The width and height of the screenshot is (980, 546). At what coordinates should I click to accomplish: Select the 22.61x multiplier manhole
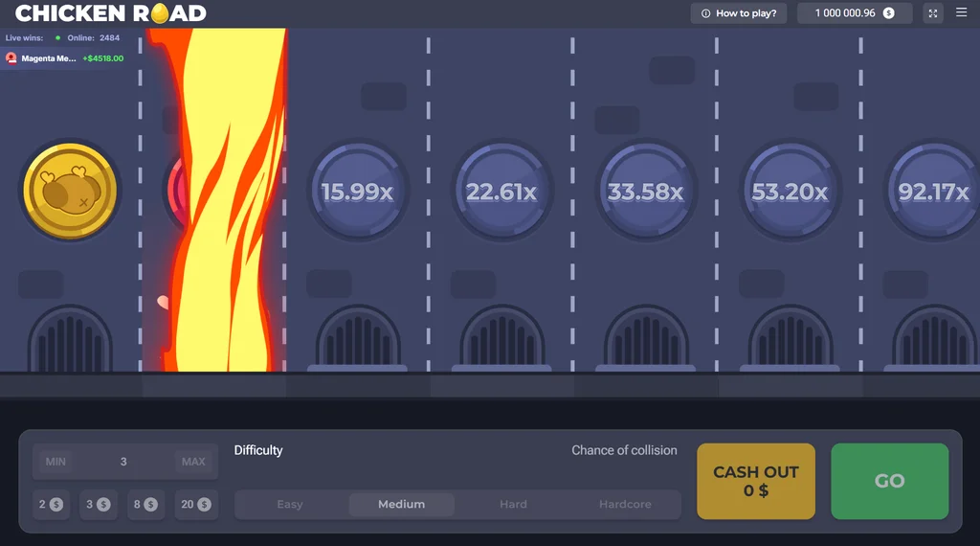click(501, 192)
